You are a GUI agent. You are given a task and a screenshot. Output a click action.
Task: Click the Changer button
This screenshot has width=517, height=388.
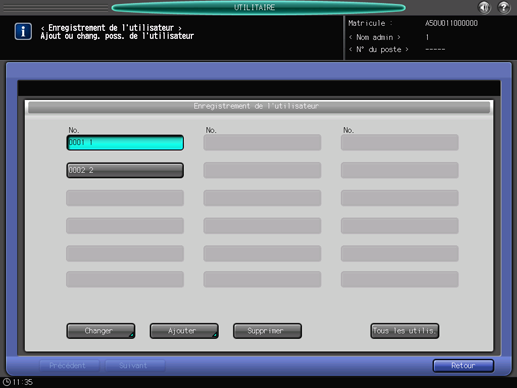click(x=101, y=331)
